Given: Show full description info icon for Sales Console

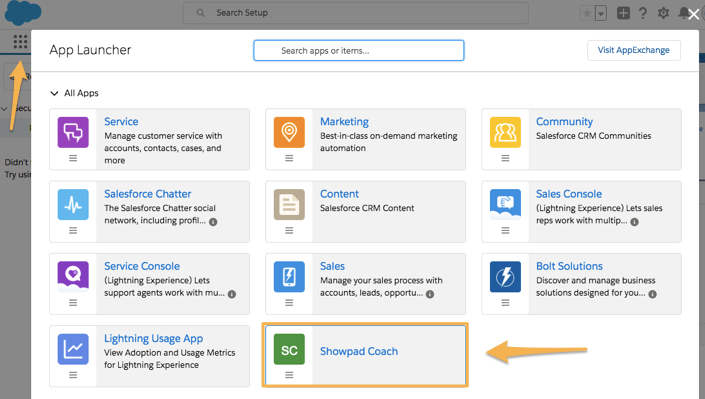Looking at the screenshot, I should pyautogui.click(x=634, y=222).
